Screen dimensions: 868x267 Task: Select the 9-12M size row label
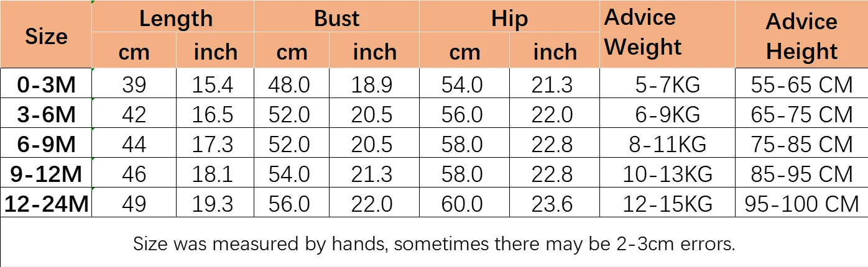coord(46,174)
